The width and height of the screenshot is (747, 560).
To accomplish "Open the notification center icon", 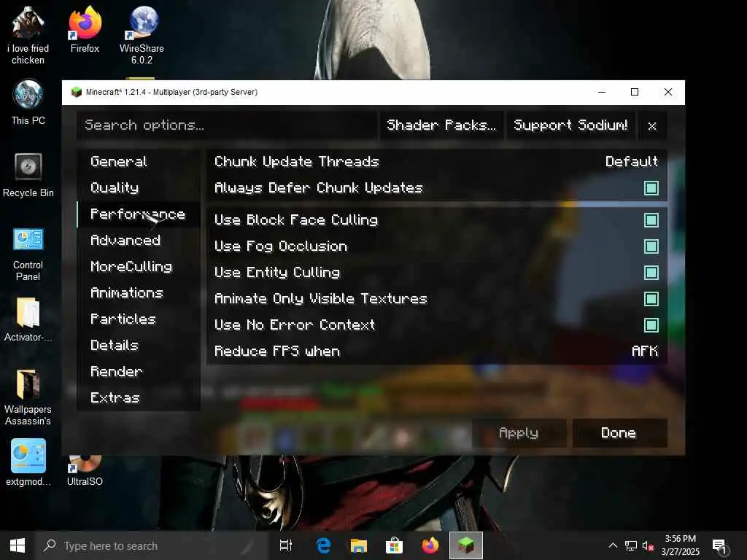I will 719,546.
